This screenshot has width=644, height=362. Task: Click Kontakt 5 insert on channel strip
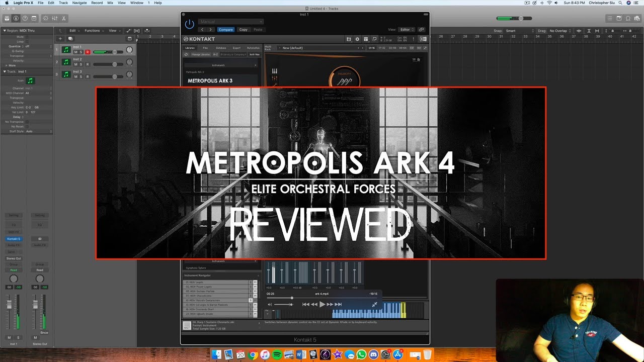point(14,239)
